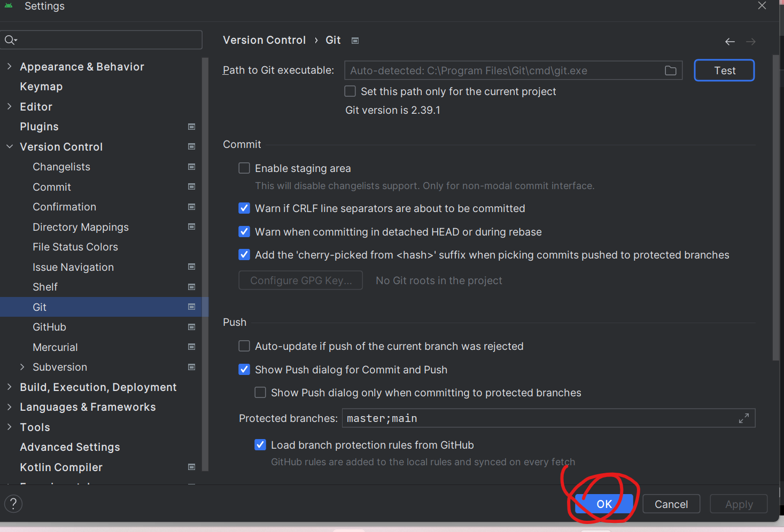
Task: Toggle the cherry-picked suffix option
Action: [x=244, y=255]
